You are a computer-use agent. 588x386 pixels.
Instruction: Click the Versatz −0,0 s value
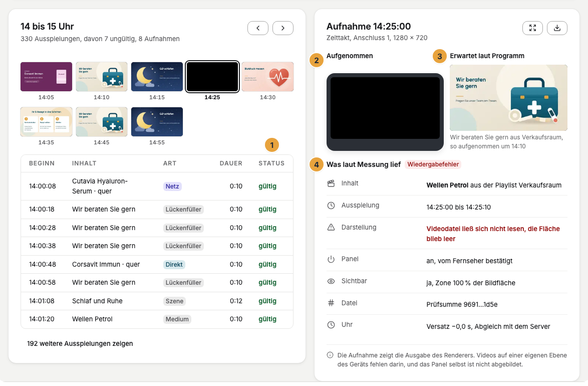(488, 327)
